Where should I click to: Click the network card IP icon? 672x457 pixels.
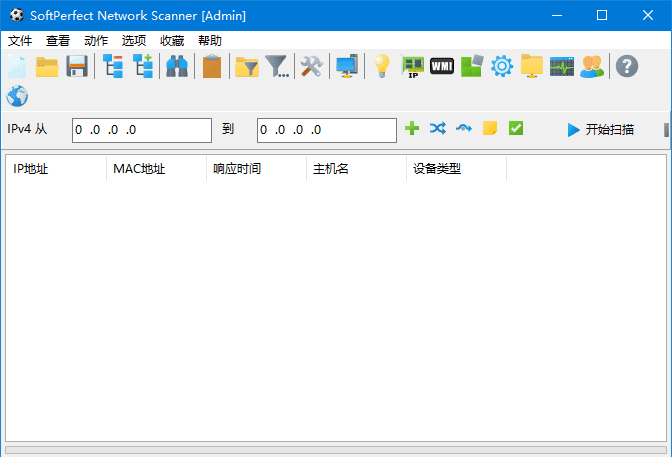(x=412, y=66)
